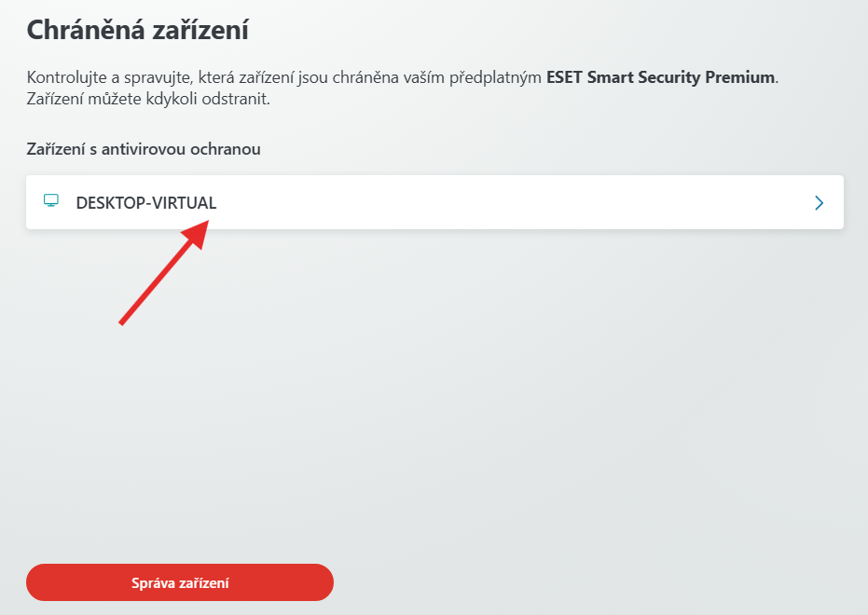Click the monitor icon beside DESKTOP-VIRTUAL
This screenshot has height=615, width=868.
coord(51,201)
